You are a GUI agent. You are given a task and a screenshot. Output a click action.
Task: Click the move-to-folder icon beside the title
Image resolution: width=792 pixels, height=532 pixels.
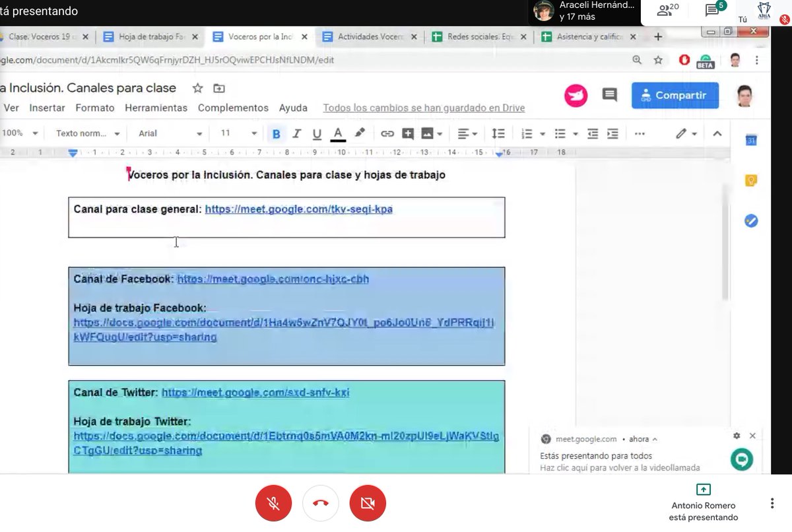click(x=219, y=88)
